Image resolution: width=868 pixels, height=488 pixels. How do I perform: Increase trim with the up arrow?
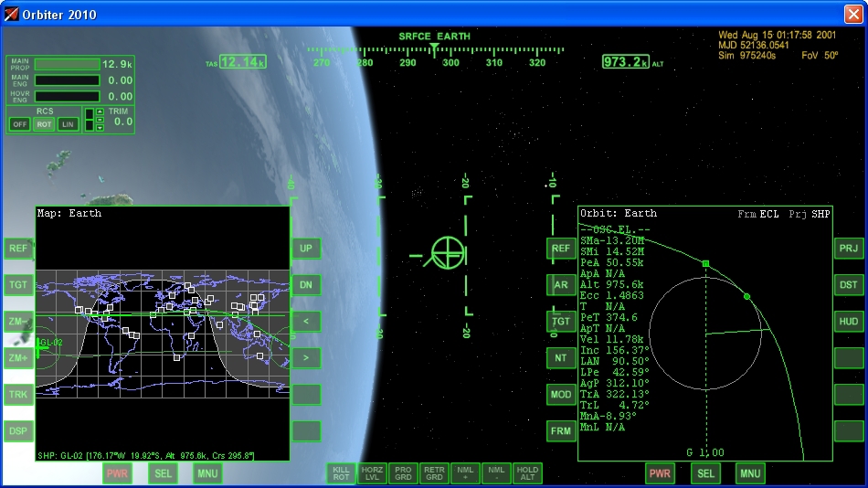pos(101,112)
